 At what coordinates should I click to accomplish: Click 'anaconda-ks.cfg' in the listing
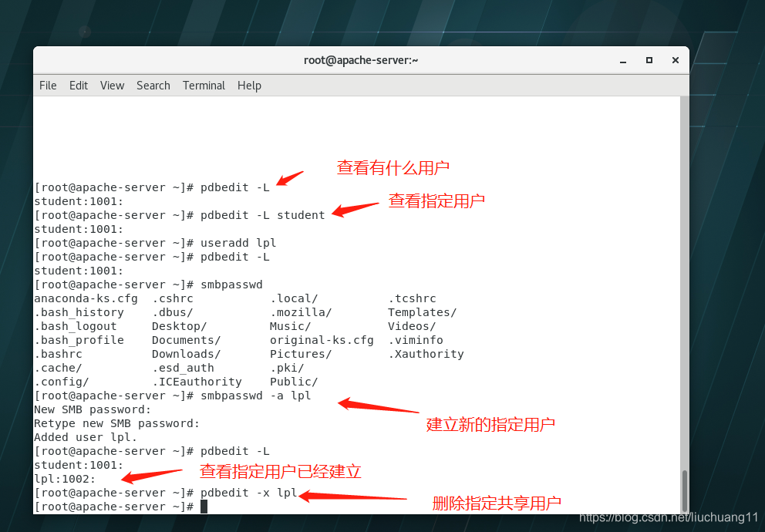click(86, 298)
